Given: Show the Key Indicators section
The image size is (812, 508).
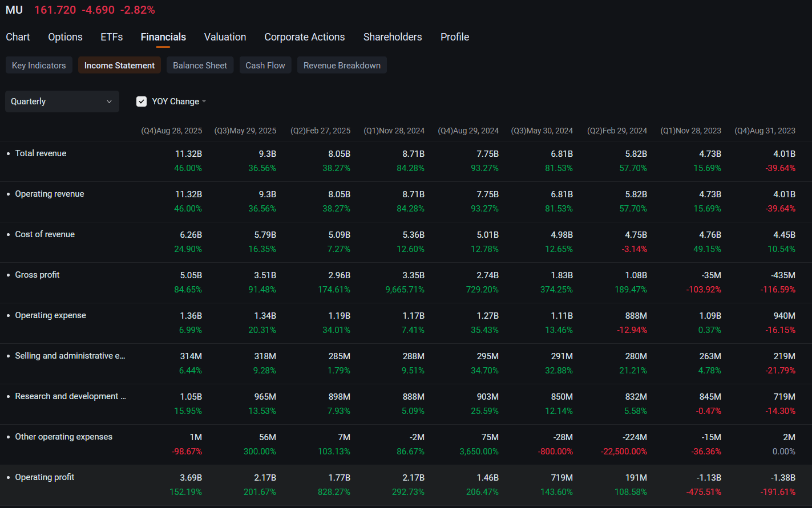Looking at the screenshot, I should pos(39,66).
